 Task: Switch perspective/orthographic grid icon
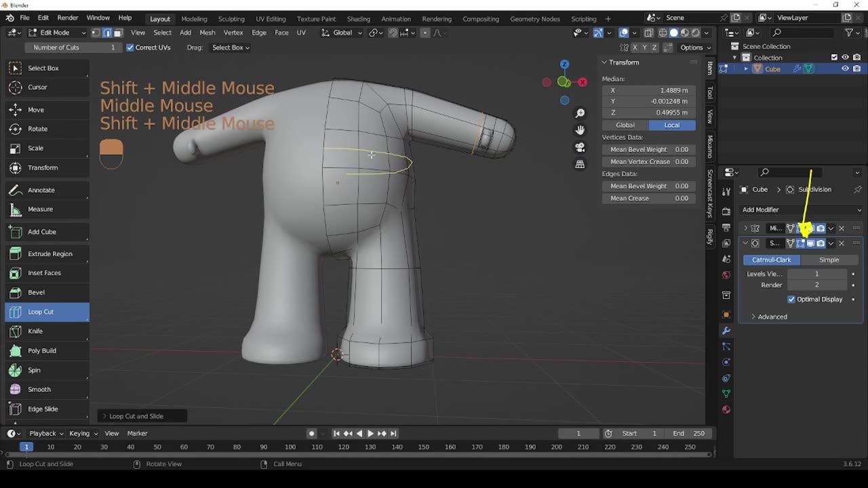point(580,164)
